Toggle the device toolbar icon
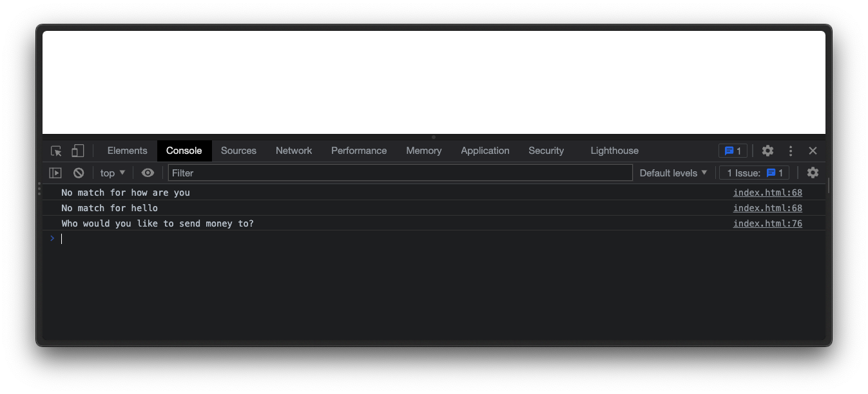 77,151
